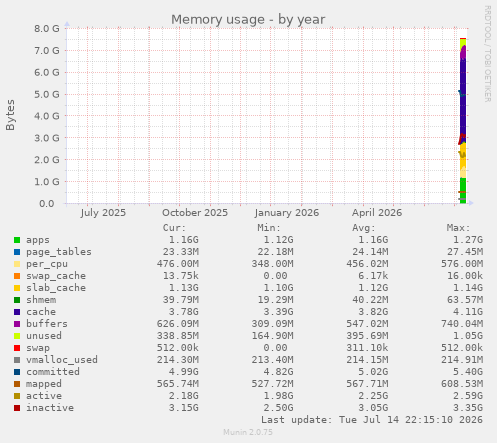Image resolution: width=497 pixels, height=443 pixels.
Task: Click the active olive legend swatch
Action: (17, 396)
